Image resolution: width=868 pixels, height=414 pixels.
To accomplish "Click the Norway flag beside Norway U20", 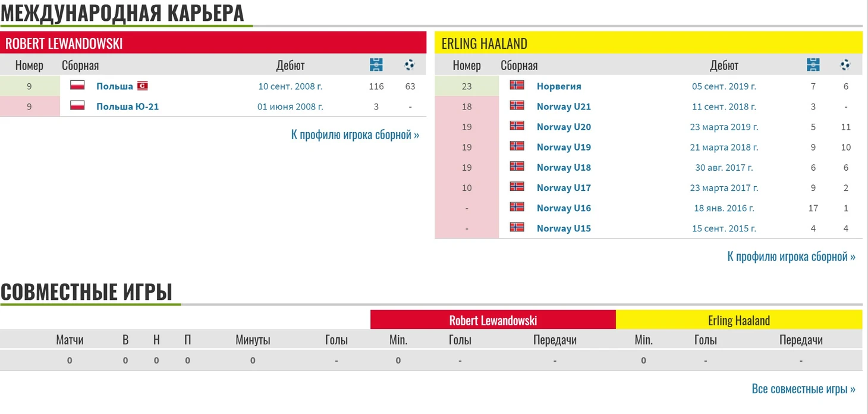I will point(517,126).
